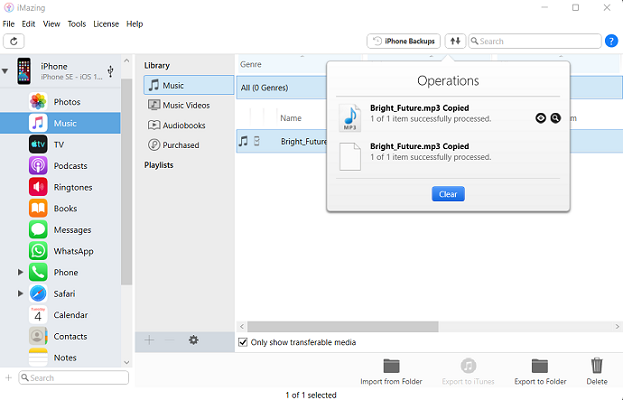Click the refresh button in toolbar
The height and width of the screenshot is (400, 623).
coord(14,41)
